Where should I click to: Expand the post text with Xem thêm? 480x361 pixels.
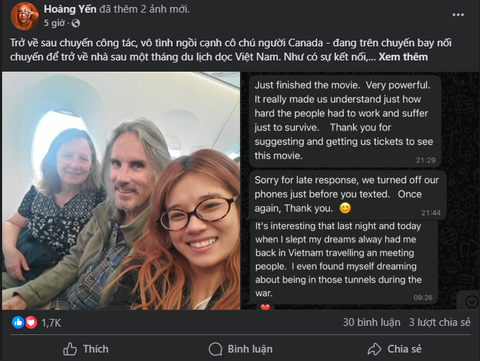point(403,57)
